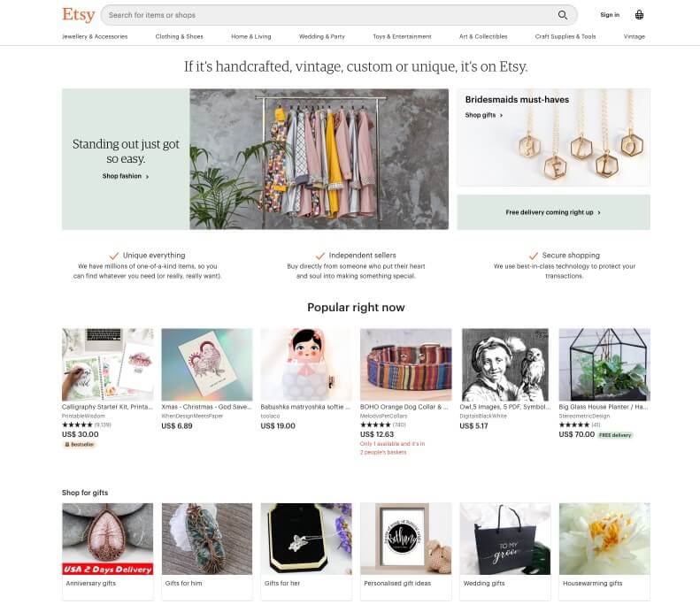Select the Wedding gifts tile
This screenshot has height=612, width=700.
pos(505,552)
